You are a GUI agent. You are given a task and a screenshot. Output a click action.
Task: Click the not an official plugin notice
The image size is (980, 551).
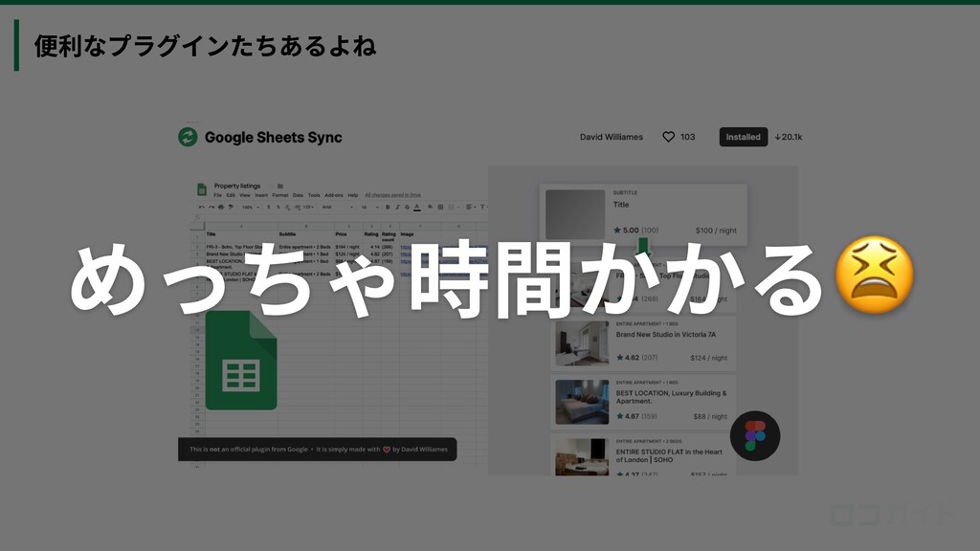tap(318, 450)
